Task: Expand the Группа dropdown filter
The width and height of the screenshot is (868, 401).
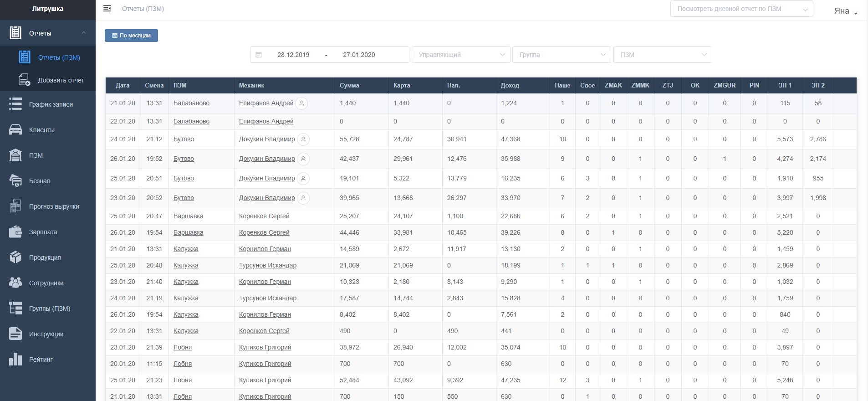Action: [x=562, y=55]
